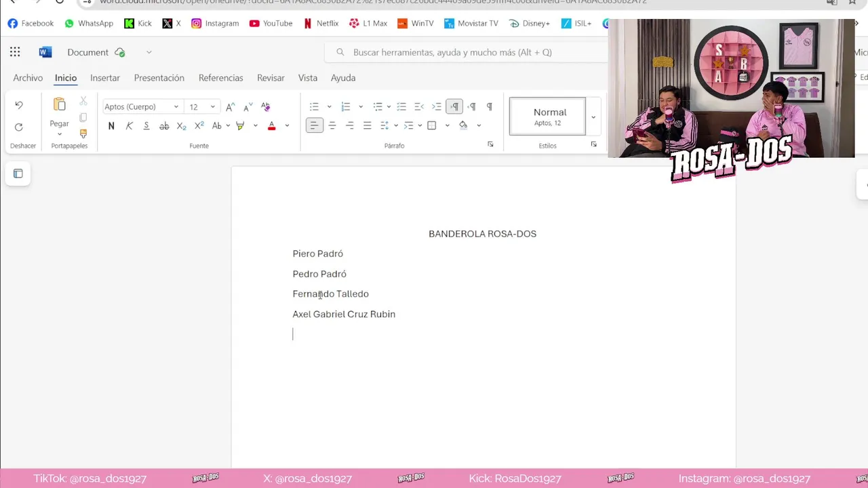Click the special indent icon beside line spacing
Viewport: 868px width, 488px height.
click(x=408, y=125)
